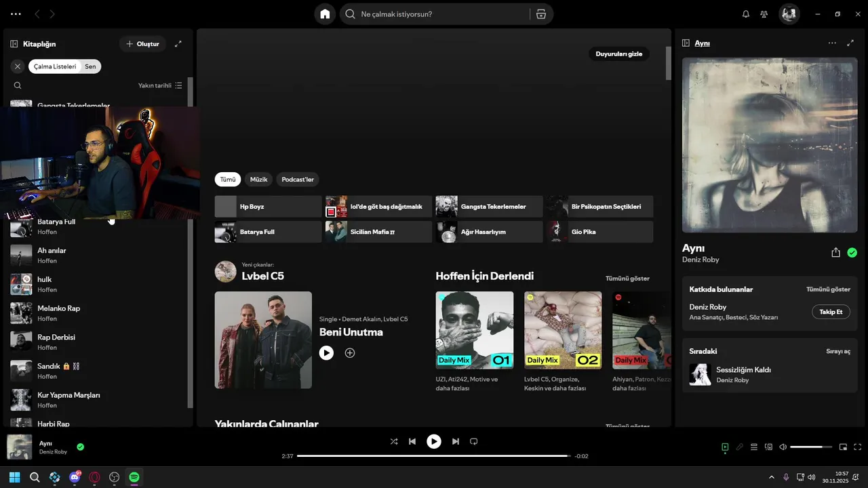Open the Windows Start menu

point(15,477)
